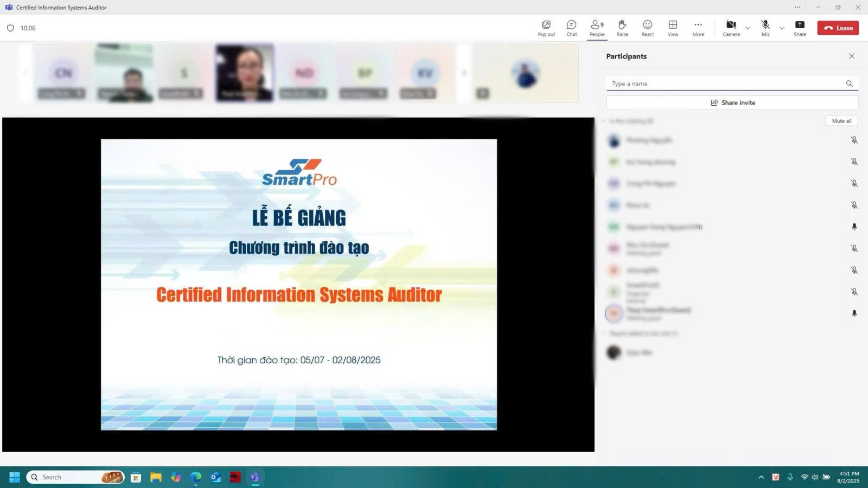
Task: Select the KV participant tile
Action: coord(425,73)
